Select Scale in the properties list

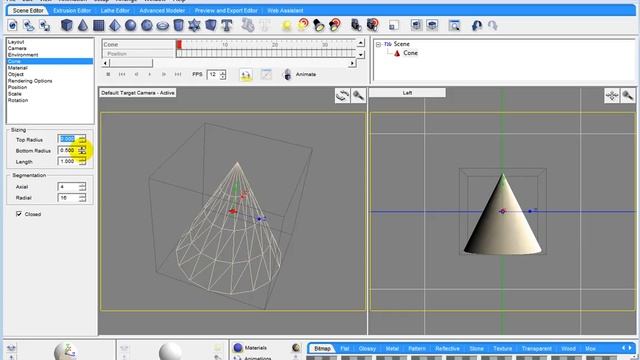(50, 94)
